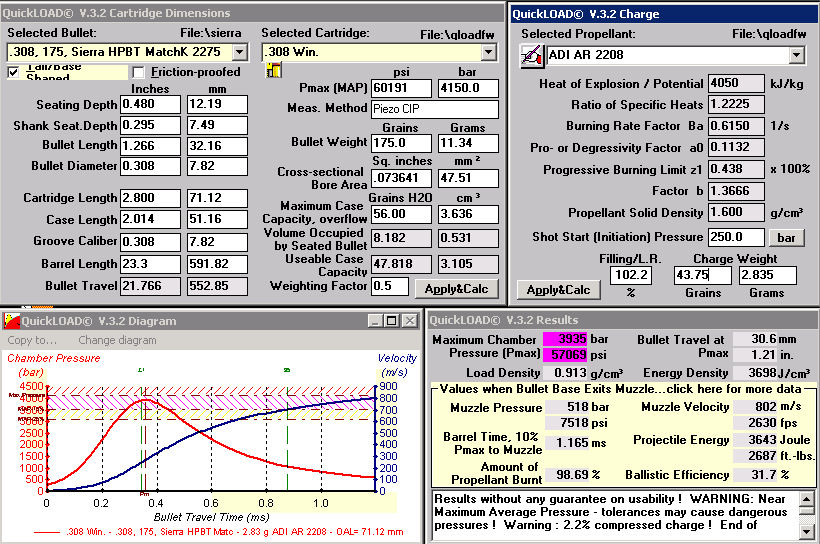Click the Case Length inches field
The image size is (820, 544).
[151, 219]
